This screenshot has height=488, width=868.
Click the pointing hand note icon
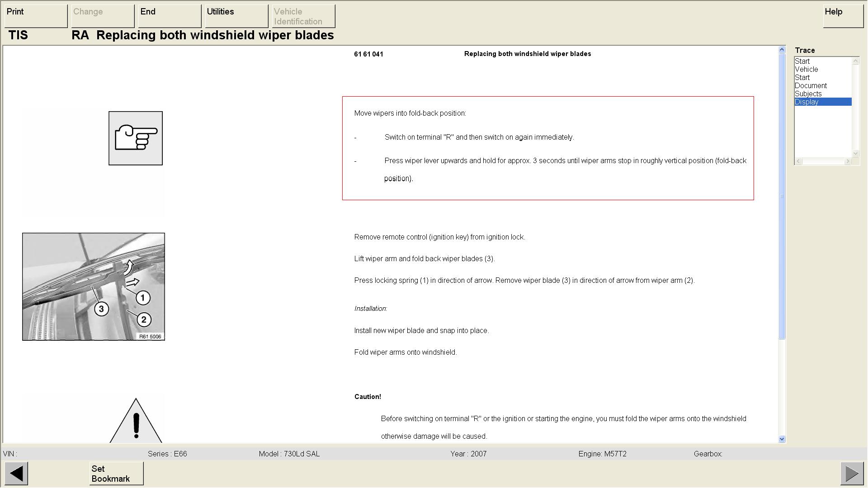(135, 138)
